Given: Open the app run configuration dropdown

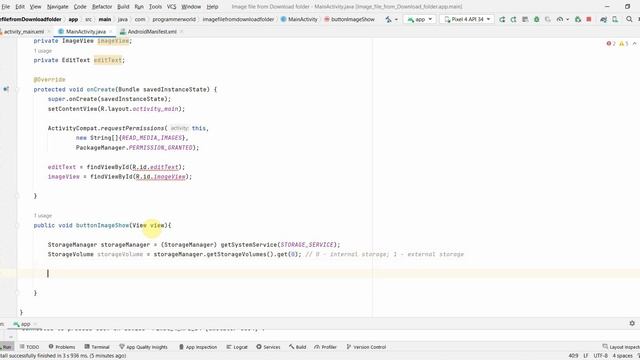Looking at the screenshot, I should [x=420, y=19].
